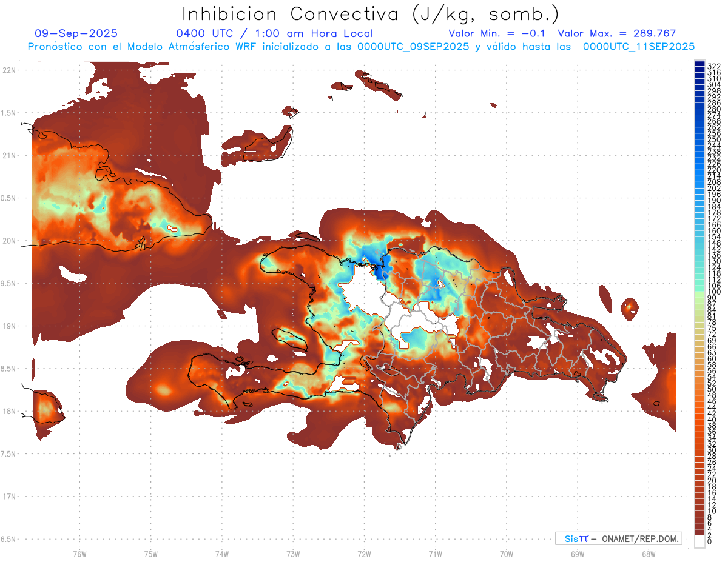Click the 74W longitude label
This screenshot has height=562, width=728.
(x=221, y=554)
